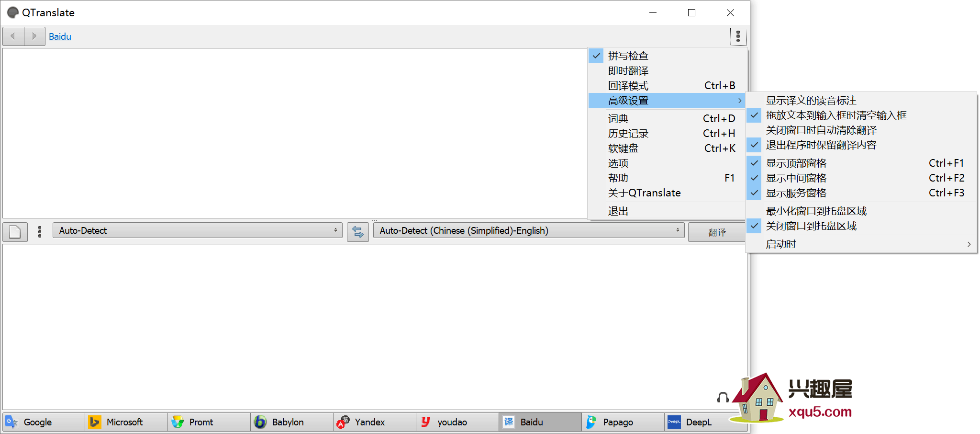Click the 翻译 translate button
The width and height of the screenshot is (980, 434).
coord(717,232)
